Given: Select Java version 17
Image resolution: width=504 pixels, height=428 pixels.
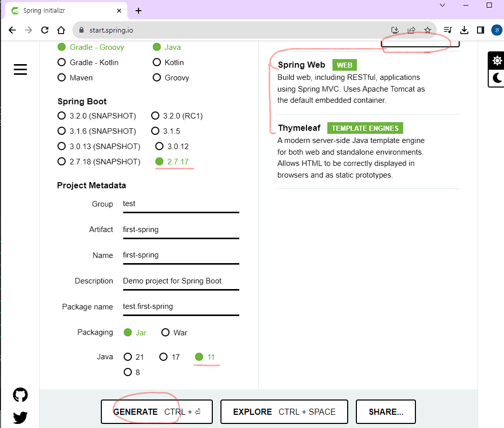Looking at the screenshot, I should pyautogui.click(x=170, y=357).
